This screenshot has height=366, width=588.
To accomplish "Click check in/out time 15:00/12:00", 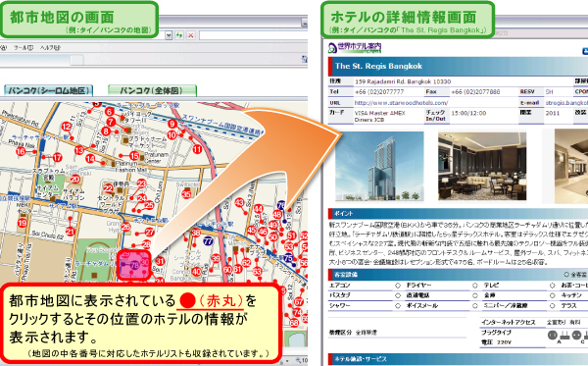I will pyautogui.click(x=468, y=113).
